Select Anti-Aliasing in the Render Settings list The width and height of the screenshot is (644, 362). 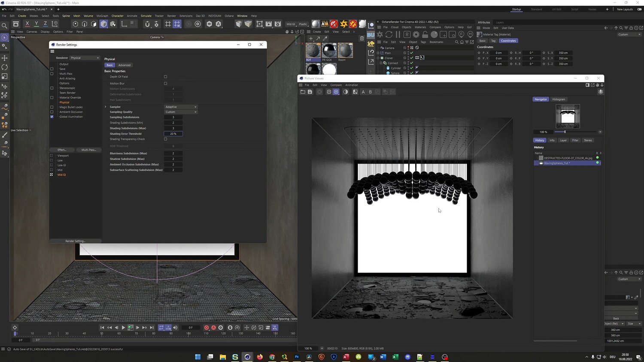pyautogui.click(x=67, y=78)
